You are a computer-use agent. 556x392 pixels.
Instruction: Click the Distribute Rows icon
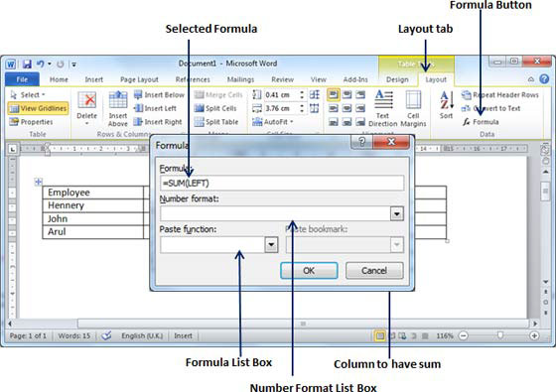coord(314,94)
